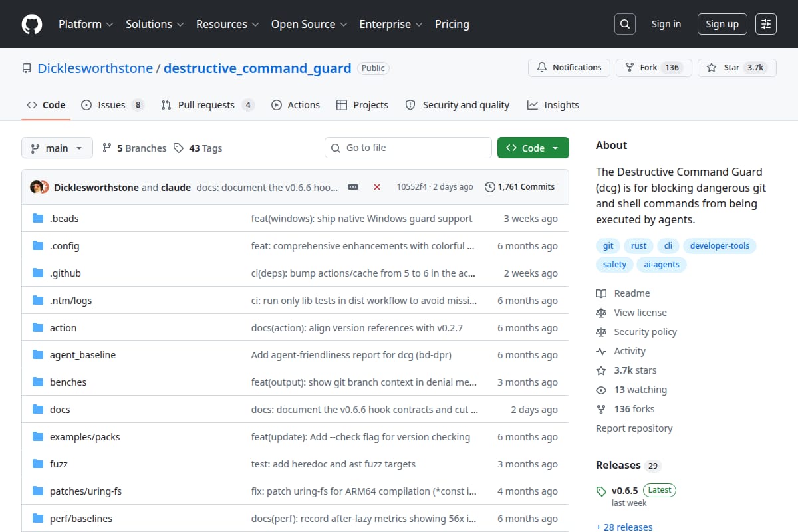Click the rust topic tag
Screen dimensions: 798x532
point(639,246)
